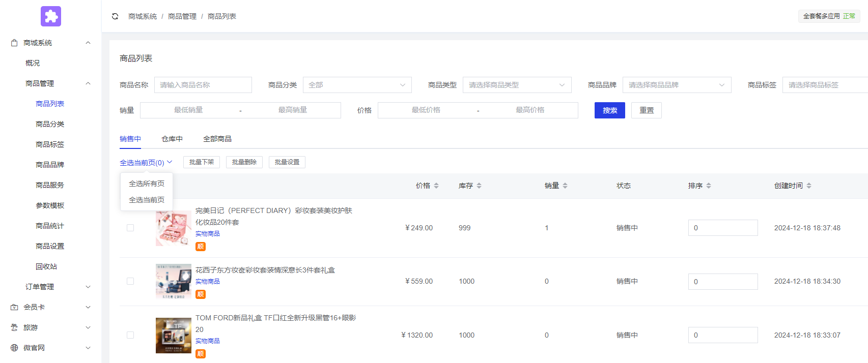Open 商品标签 in the sidebar
The image size is (868, 363).
[x=50, y=144]
